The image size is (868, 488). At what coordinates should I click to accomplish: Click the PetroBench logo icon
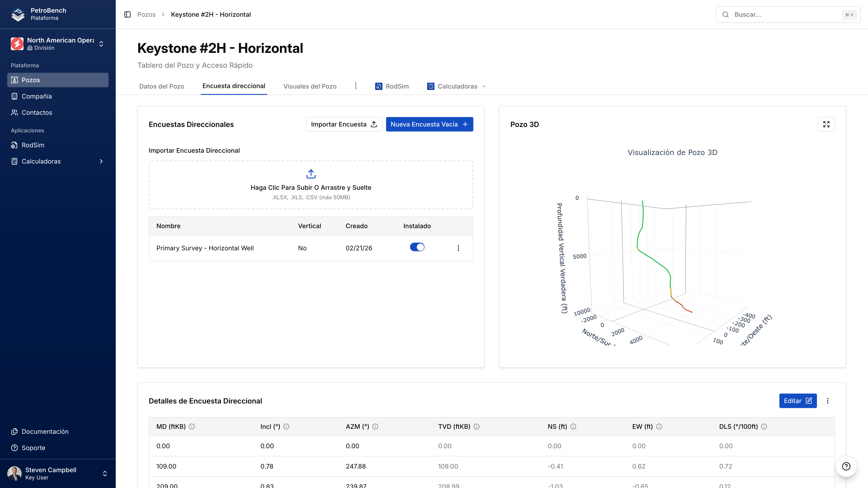coord(18,14)
